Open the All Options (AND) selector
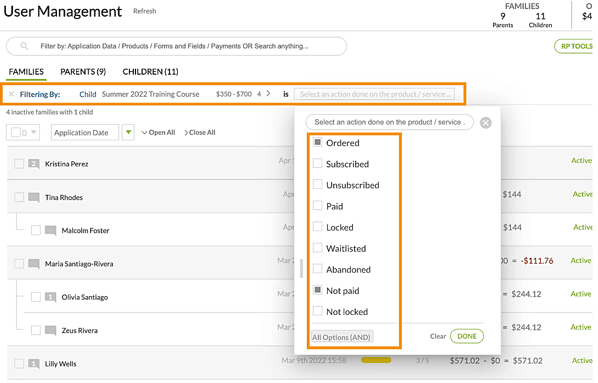598x383 pixels. point(342,337)
